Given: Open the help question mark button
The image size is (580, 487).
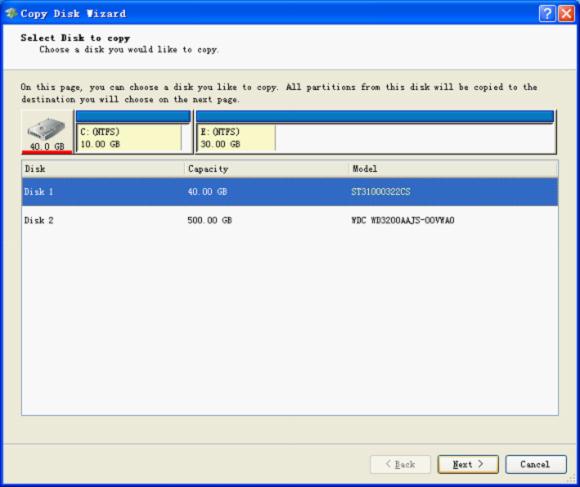Looking at the screenshot, I should tap(547, 14).
